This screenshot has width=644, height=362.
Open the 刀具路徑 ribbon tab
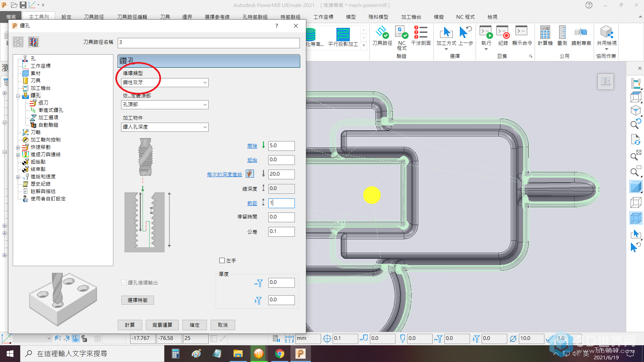94,17
